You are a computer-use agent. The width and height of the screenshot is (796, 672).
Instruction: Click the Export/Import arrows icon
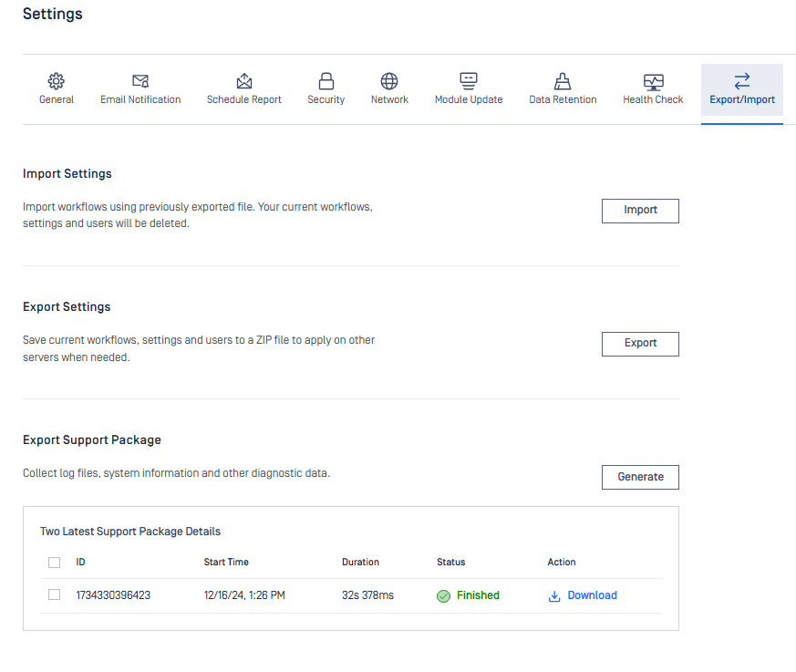[x=742, y=81]
